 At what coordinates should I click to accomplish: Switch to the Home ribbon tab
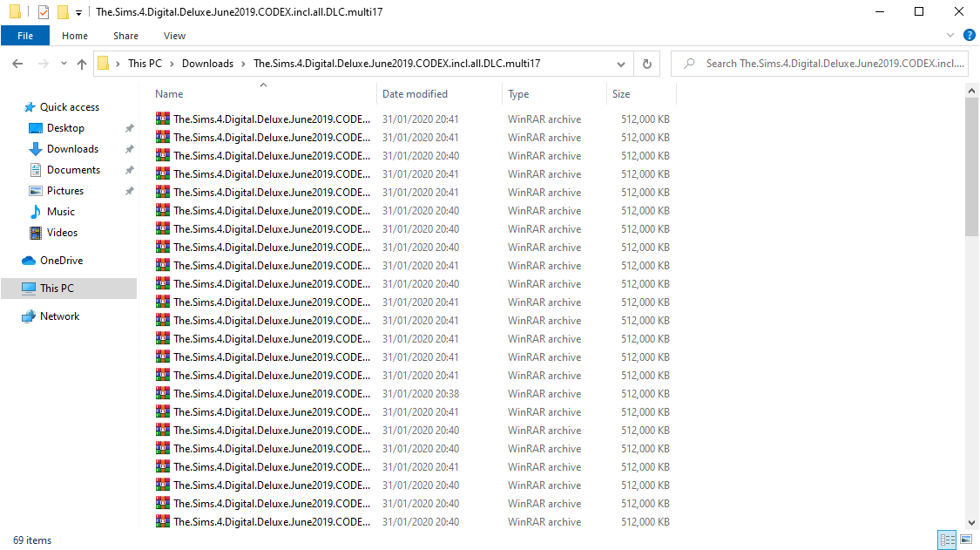pos(74,36)
